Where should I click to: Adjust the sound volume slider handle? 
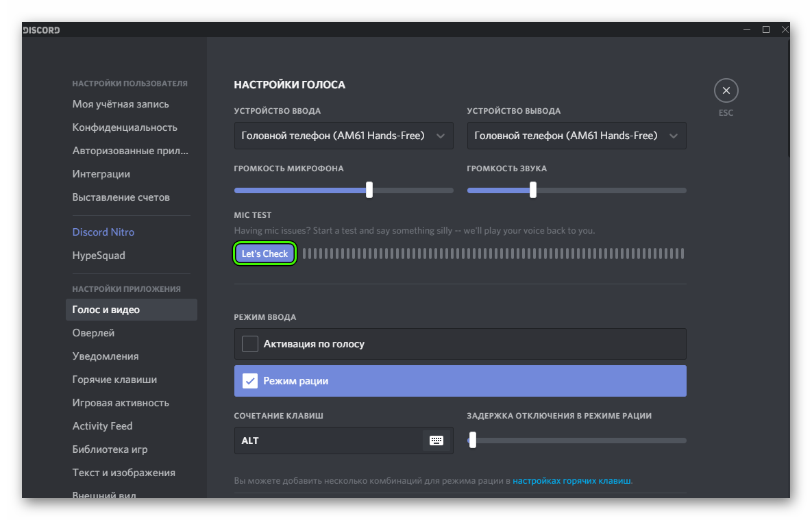(x=533, y=190)
